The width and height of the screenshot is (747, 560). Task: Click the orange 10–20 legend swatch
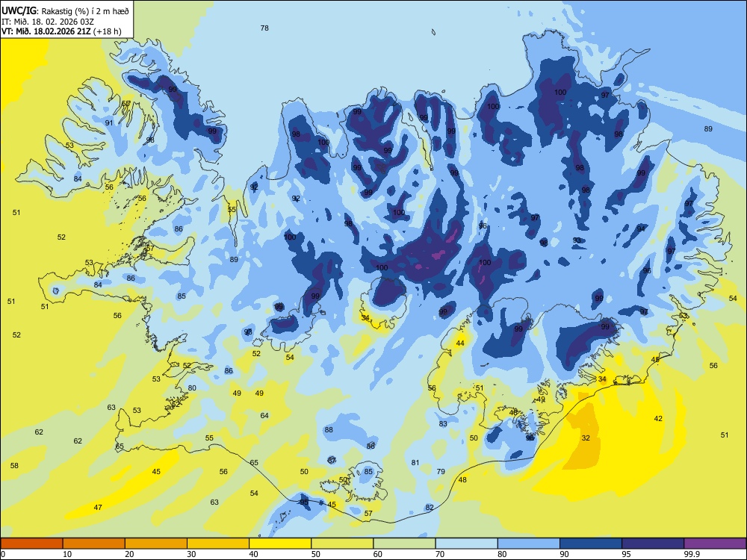coord(94,544)
